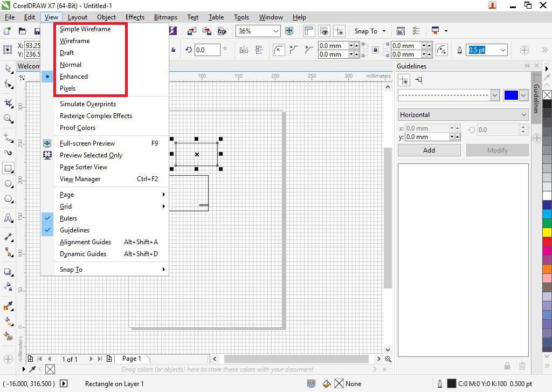Select the Rectangle tool

coord(8,168)
